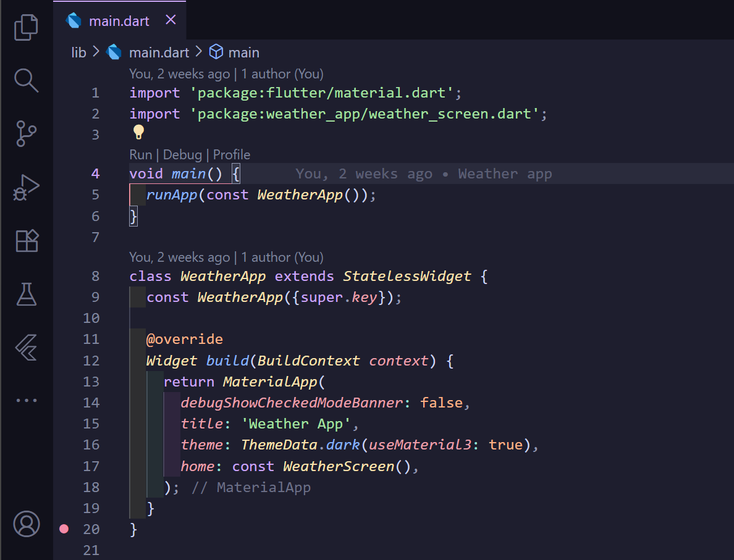Click the Run CodeLens above main

140,155
